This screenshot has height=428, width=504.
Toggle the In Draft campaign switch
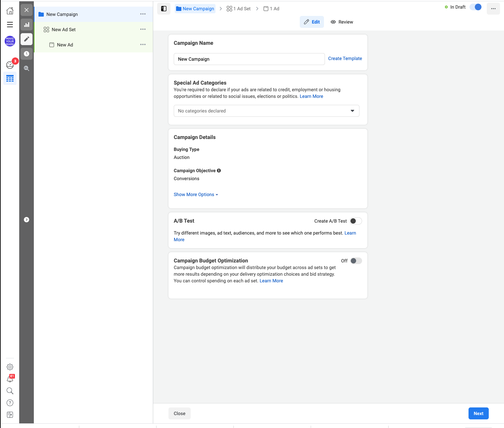pyautogui.click(x=475, y=7)
